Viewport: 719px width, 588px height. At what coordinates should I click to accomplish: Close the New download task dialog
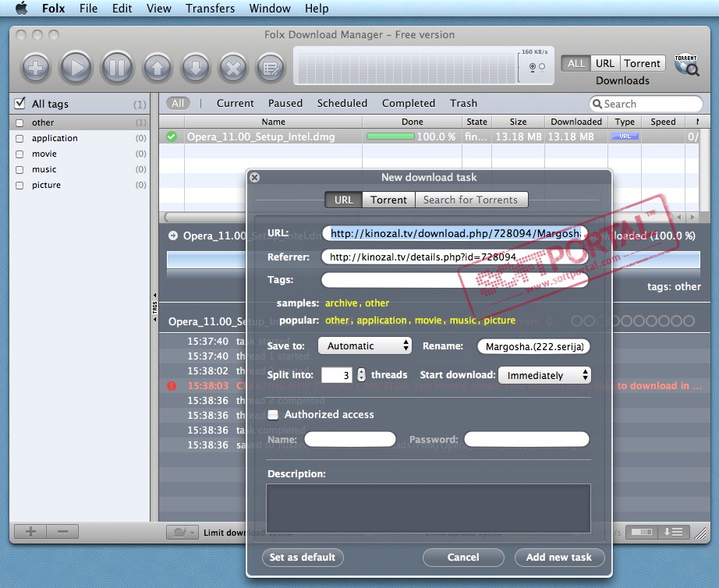(x=255, y=178)
